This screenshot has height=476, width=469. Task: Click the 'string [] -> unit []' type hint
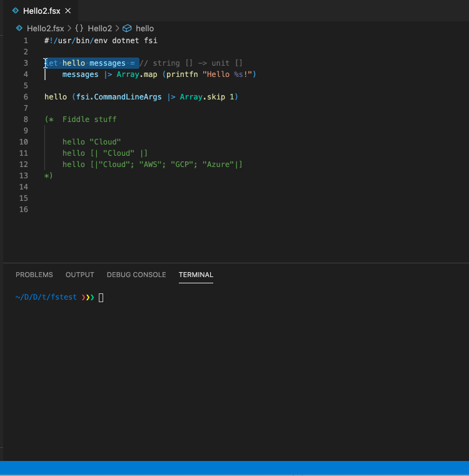tap(198, 63)
